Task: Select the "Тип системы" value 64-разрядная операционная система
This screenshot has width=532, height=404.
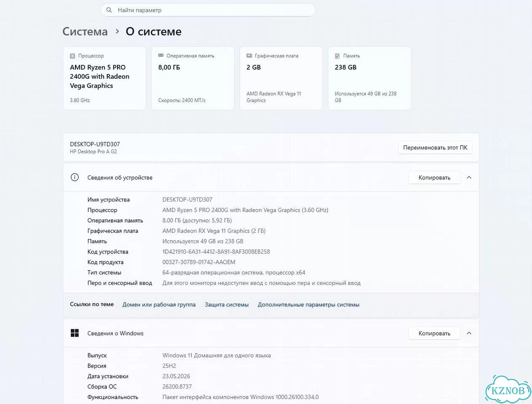Action: tap(234, 273)
